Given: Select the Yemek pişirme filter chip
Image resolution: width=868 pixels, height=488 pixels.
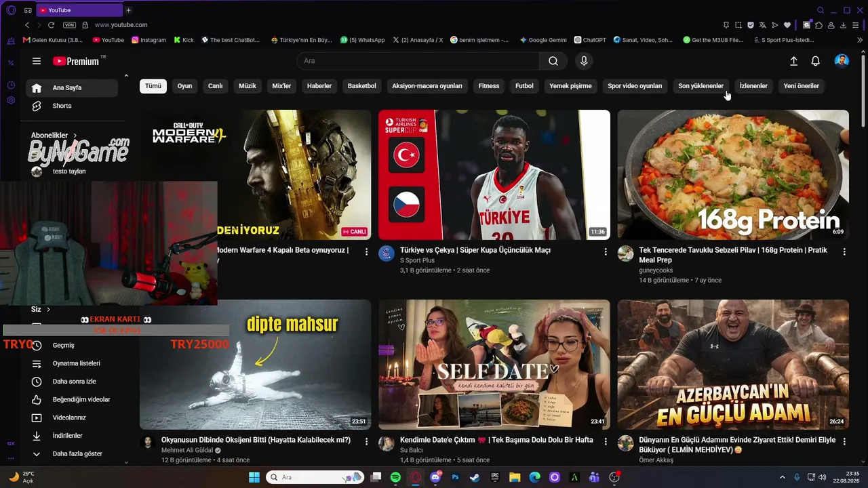Looking at the screenshot, I should (570, 86).
